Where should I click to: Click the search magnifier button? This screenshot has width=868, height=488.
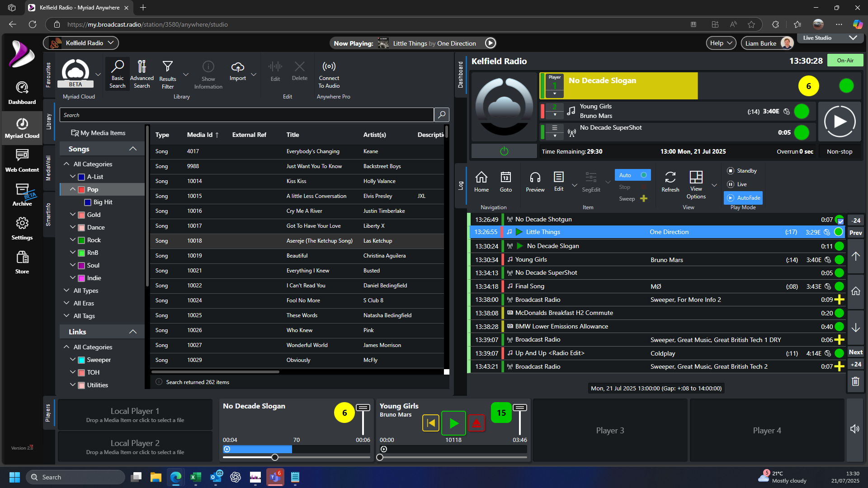[442, 115]
